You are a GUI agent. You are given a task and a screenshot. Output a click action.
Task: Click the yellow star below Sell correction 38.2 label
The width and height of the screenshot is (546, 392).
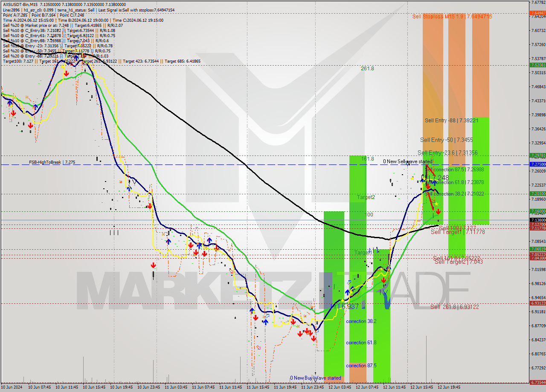436,204
